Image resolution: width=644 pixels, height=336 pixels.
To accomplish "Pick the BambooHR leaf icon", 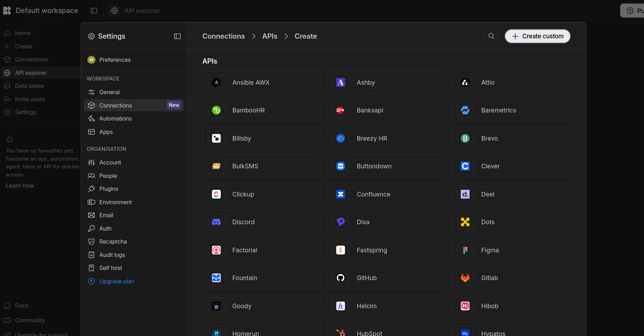I will click(216, 110).
